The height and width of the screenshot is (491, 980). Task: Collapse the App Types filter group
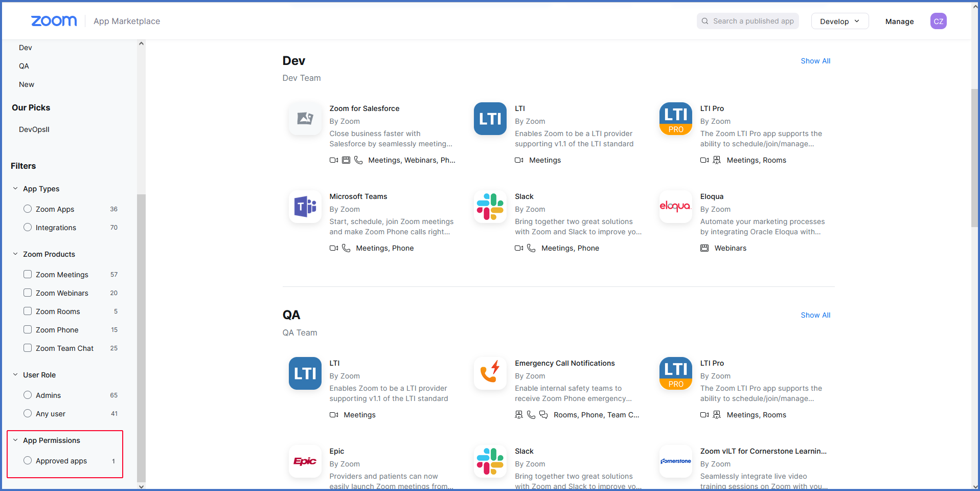pyautogui.click(x=15, y=189)
